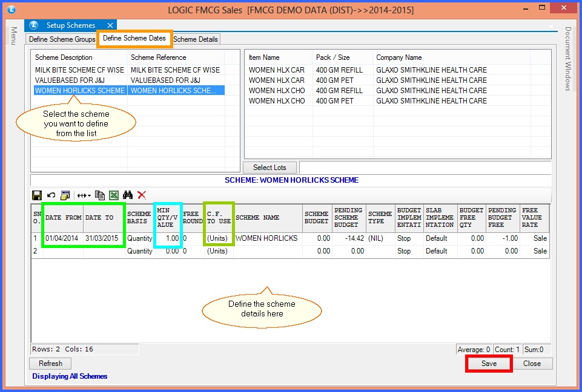Click the DATE FROM column header
582x392 pixels.
click(63, 217)
